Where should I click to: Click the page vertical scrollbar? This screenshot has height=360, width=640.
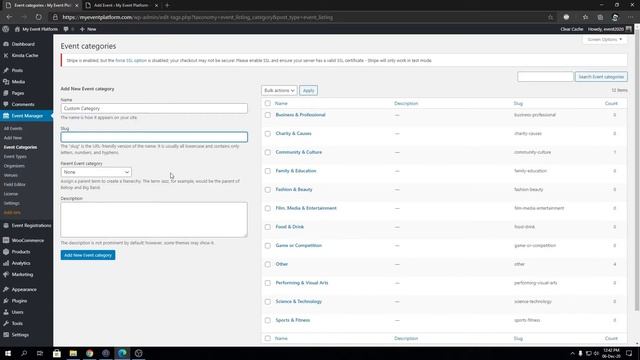(x=637, y=171)
